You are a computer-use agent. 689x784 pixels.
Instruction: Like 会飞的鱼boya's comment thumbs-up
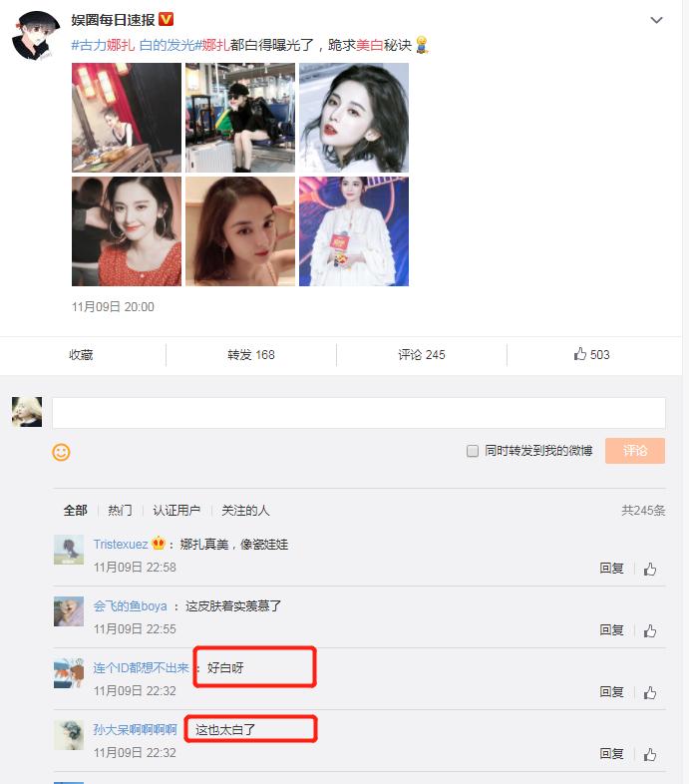pyautogui.click(x=650, y=630)
